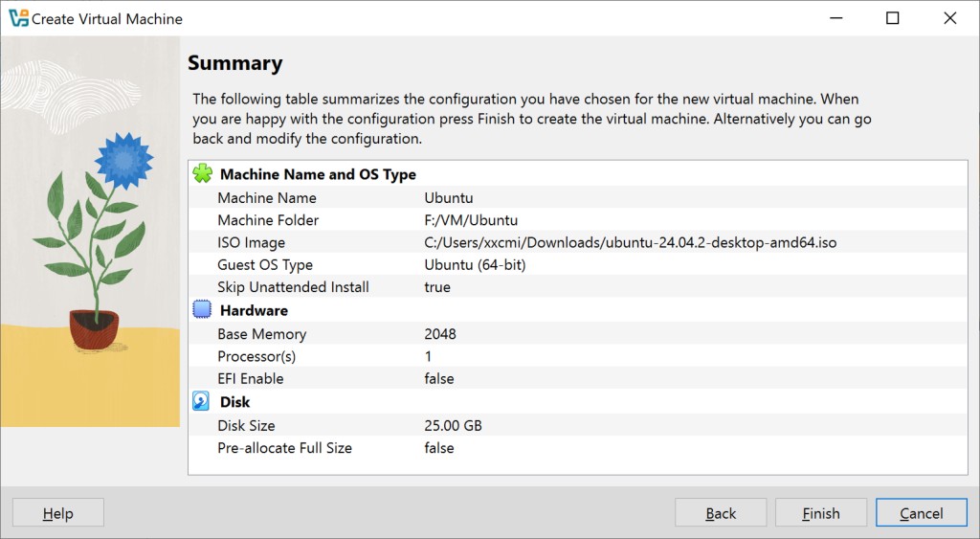Screen dimensions: 980x539
Task: Select the Machine Name label
Action: click(267, 197)
